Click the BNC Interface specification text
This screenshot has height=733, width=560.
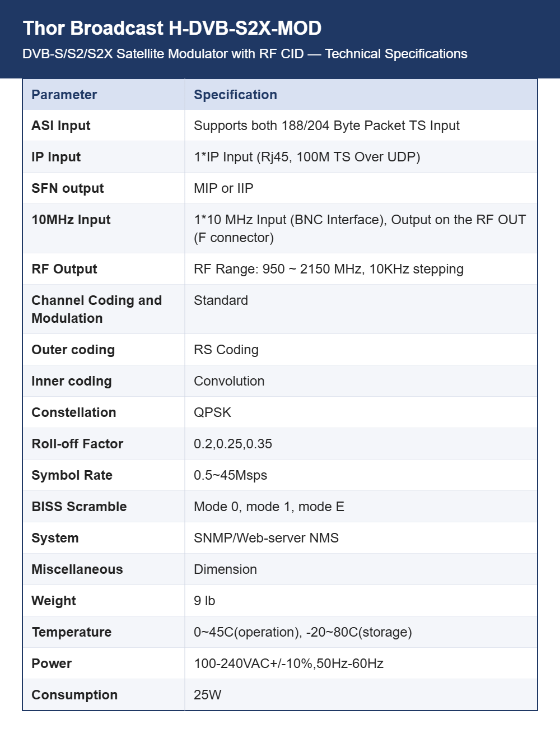[360, 229]
